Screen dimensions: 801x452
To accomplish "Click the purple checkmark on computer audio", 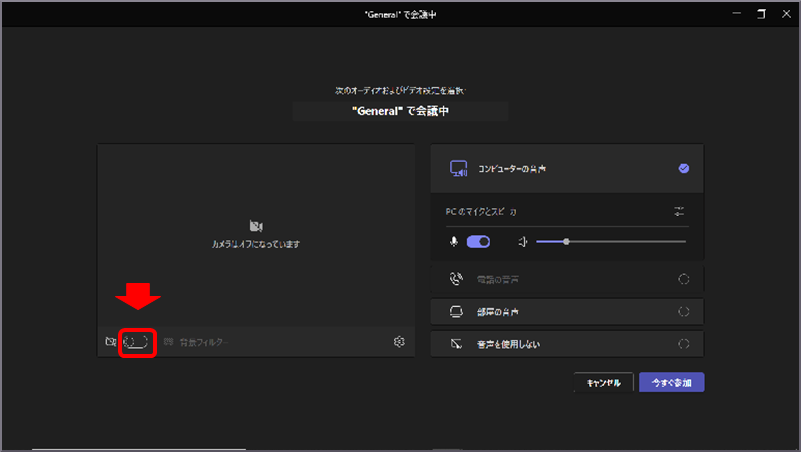I will click(x=684, y=169).
